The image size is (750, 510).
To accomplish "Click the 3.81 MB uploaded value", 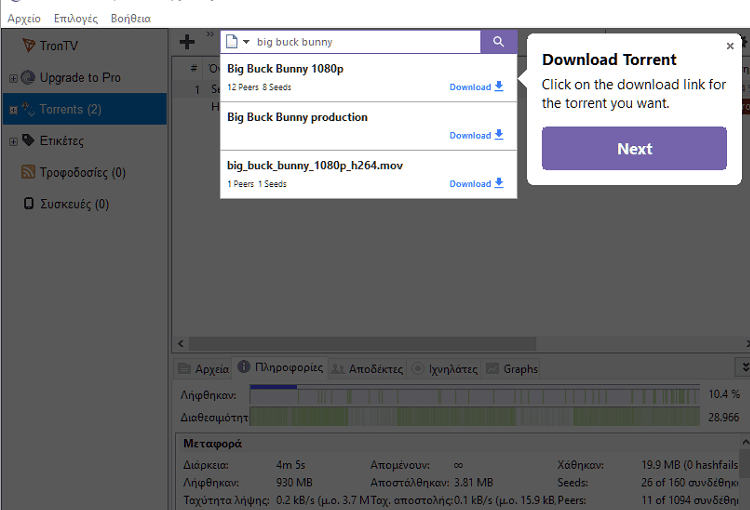I will 474,483.
